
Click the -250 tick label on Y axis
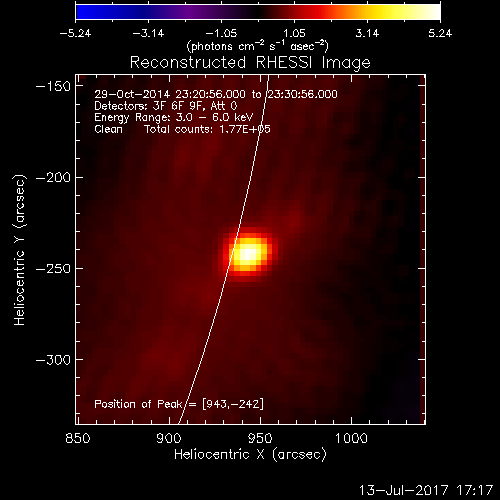53,269
